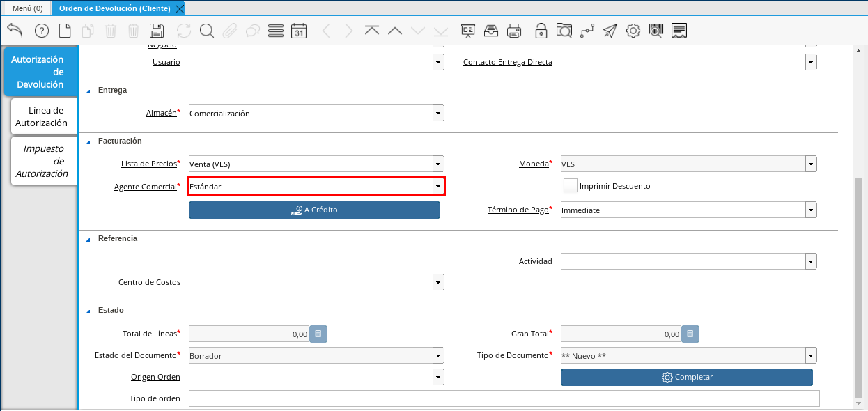The image size is (868, 411).
Task: Click the Completar button
Action: 687,377
